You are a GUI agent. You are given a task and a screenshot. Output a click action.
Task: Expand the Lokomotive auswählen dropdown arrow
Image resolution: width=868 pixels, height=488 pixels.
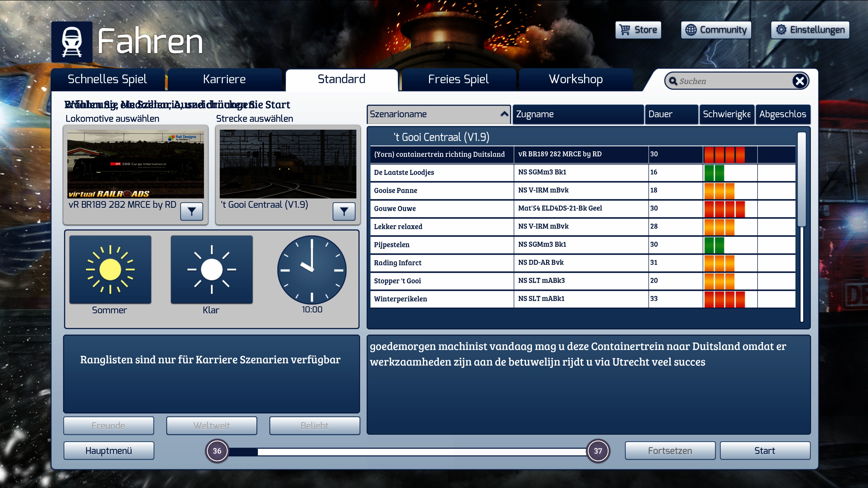(191, 211)
